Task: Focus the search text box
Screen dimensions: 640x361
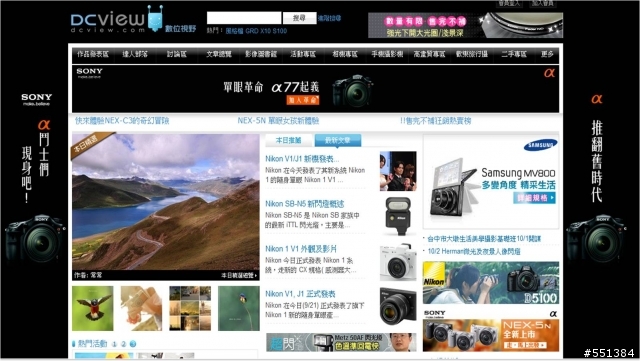Action: click(244, 18)
